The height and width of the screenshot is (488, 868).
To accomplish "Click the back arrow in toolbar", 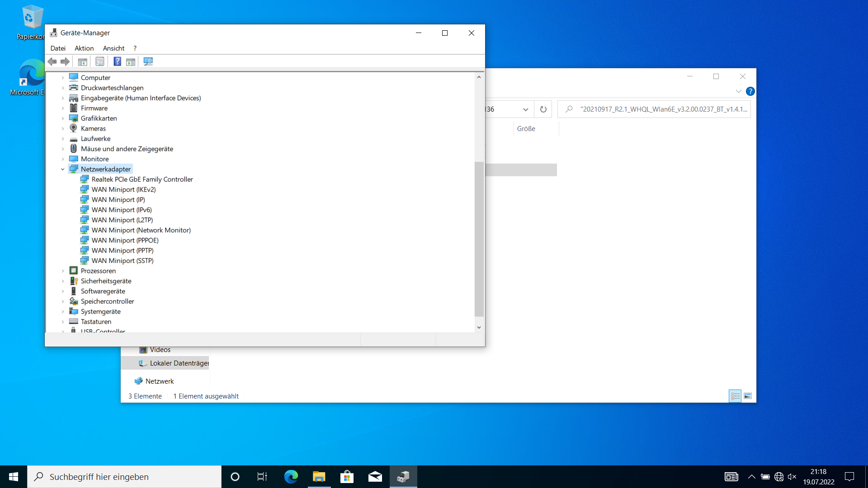I will (x=52, y=61).
